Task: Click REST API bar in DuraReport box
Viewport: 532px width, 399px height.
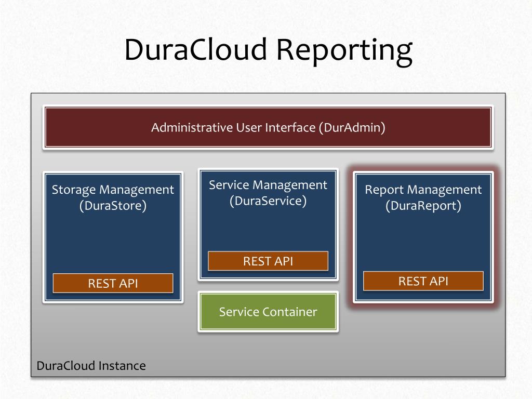Action: (423, 281)
